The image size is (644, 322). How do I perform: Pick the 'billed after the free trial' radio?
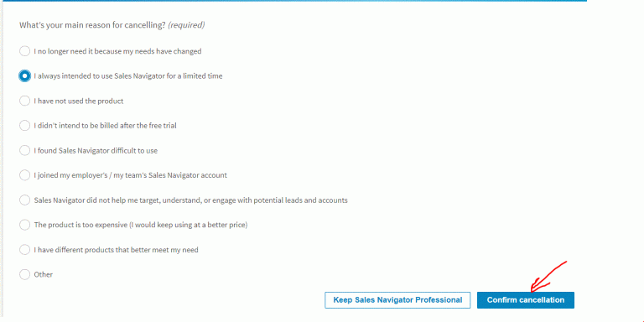coord(24,126)
